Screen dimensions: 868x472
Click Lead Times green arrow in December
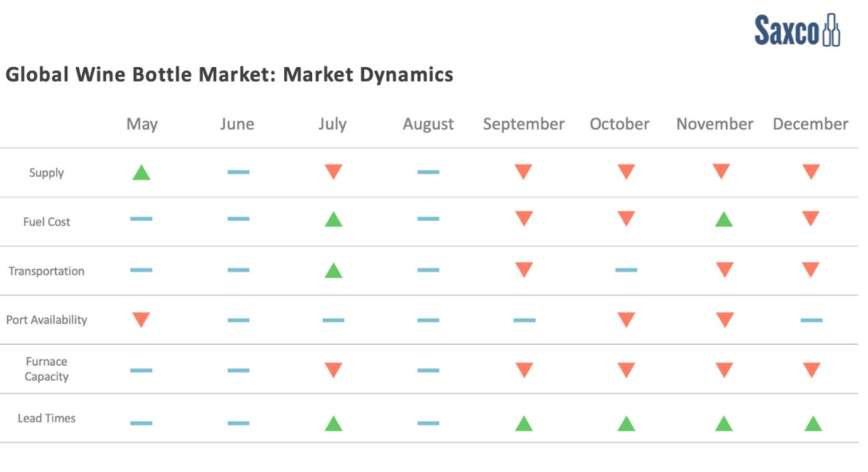813,424
